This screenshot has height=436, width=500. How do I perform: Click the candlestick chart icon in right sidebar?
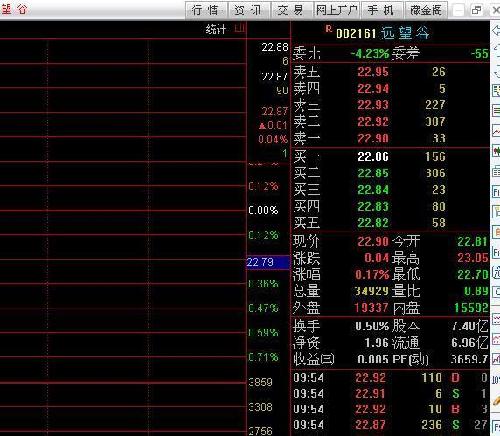(x=496, y=151)
